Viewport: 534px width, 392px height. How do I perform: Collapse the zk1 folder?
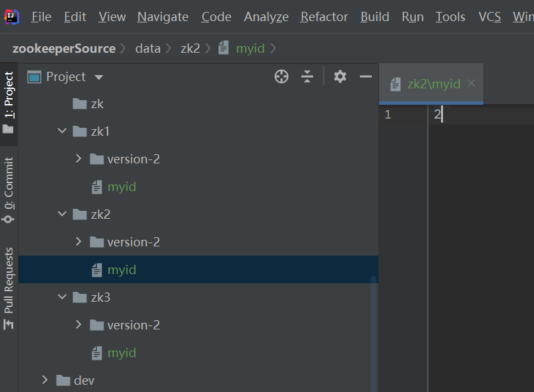(62, 131)
